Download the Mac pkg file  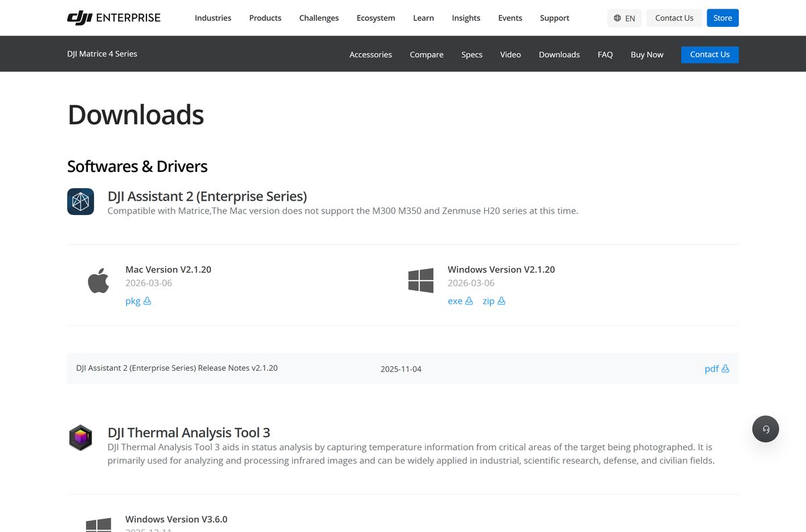(x=138, y=301)
